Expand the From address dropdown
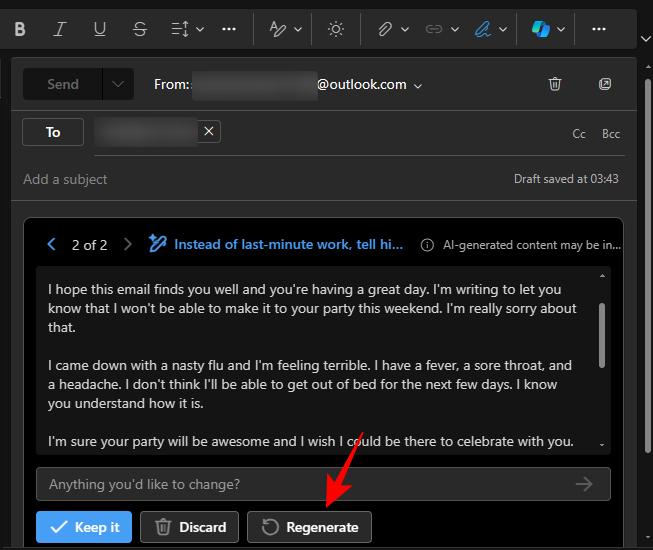Screen dimensions: 653x550 pyautogui.click(x=418, y=86)
